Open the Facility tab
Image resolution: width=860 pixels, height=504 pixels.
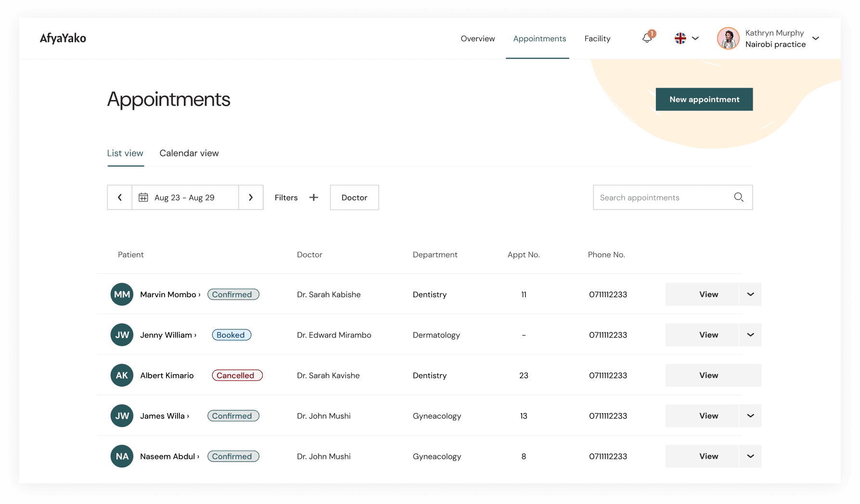point(597,38)
